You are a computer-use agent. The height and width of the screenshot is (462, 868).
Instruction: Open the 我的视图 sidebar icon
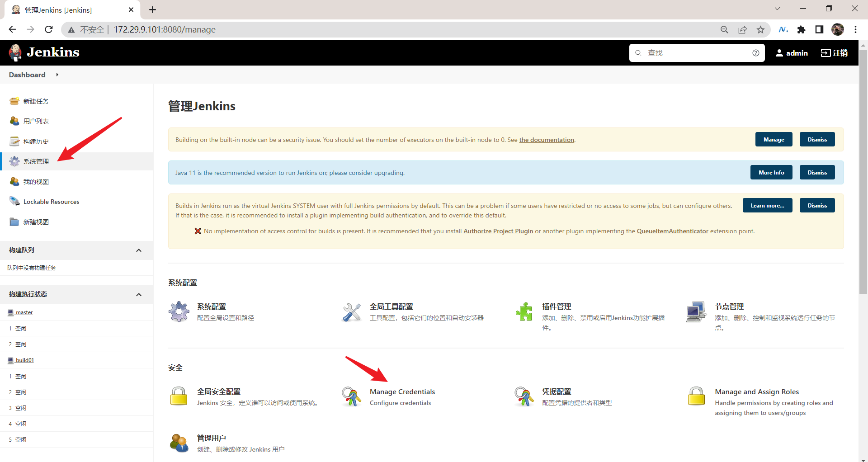tap(14, 181)
